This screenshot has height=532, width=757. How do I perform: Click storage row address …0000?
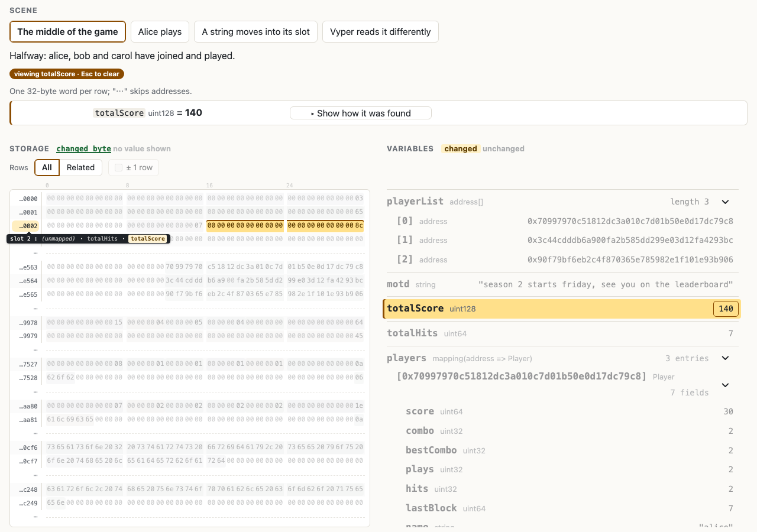(28, 199)
